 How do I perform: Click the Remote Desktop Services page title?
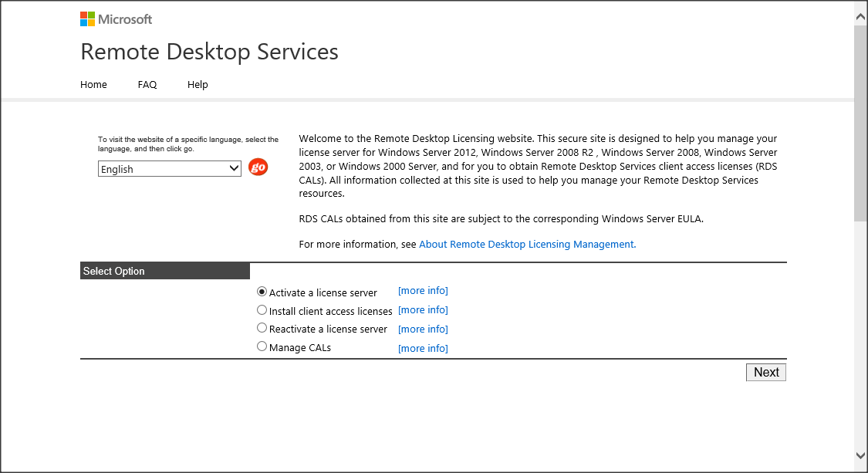[x=209, y=52]
